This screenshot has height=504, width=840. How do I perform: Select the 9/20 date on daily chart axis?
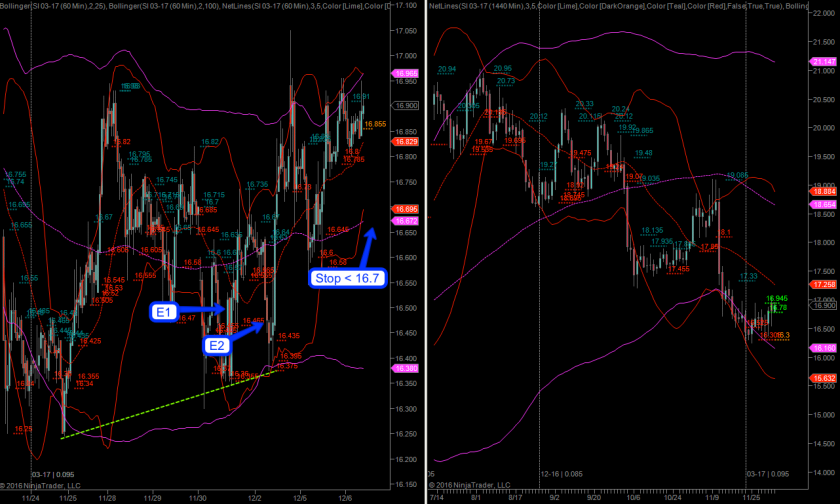594,498
